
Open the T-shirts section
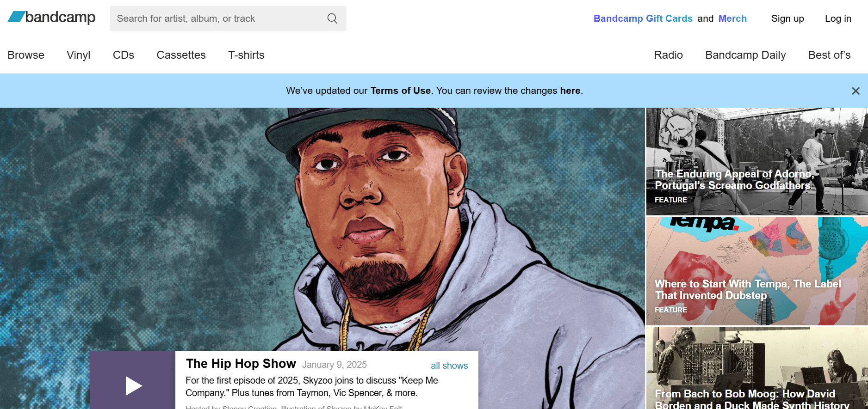(x=246, y=55)
